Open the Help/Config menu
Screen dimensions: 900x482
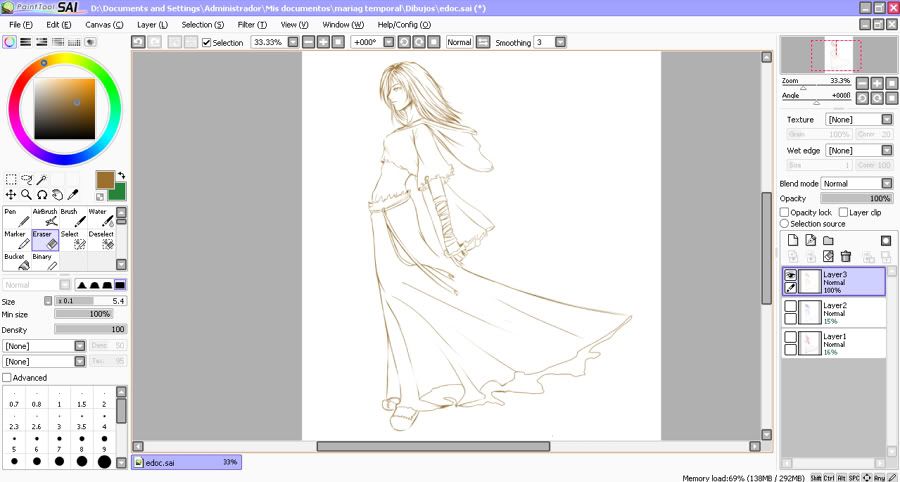pyautogui.click(x=404, y=25)
